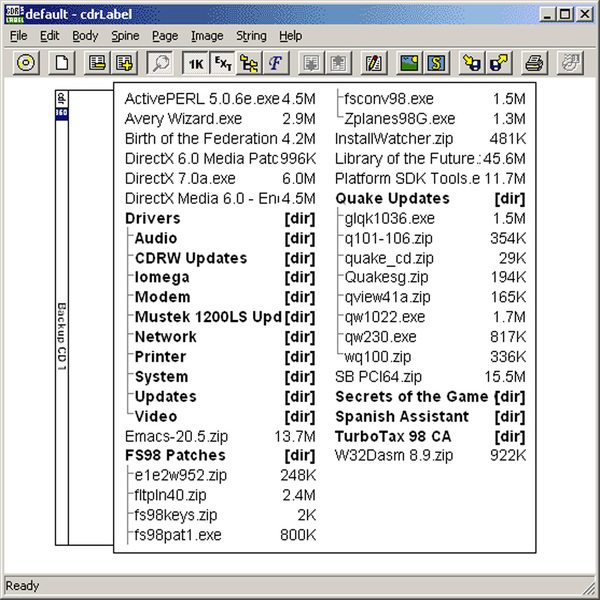Toggle the EXT file extension display

pos(223,63)
